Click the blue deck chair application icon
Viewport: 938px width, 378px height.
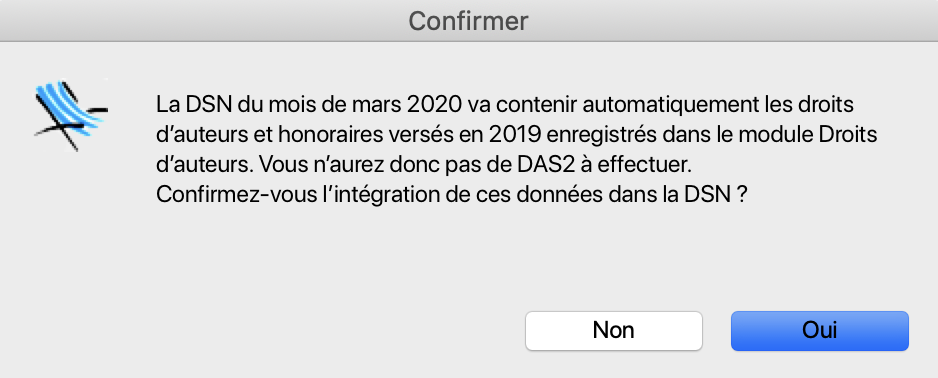[71, 115]
